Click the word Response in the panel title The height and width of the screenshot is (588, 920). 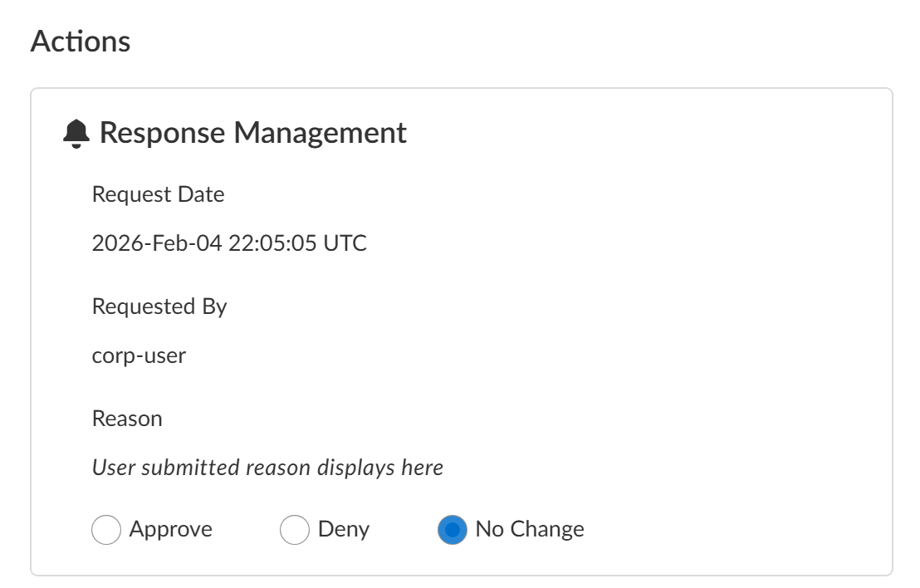tap(161, 133)
